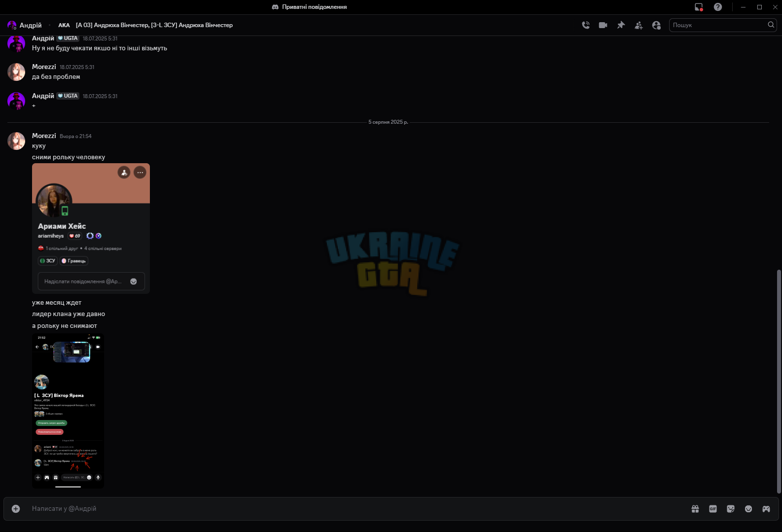Open the Help question mark icon
The height and width of the screenshot is (532, 782).
[x=718, y=7]
